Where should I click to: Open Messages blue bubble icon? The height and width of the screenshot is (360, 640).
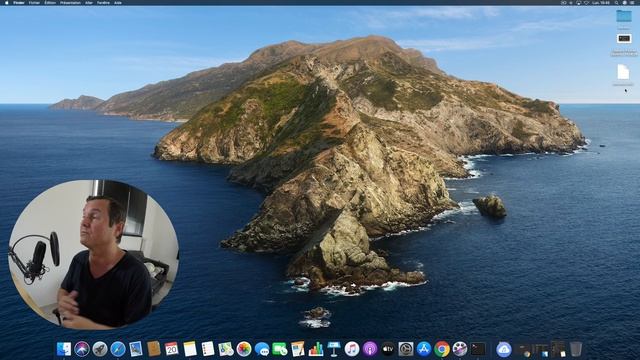pos(262,349)
